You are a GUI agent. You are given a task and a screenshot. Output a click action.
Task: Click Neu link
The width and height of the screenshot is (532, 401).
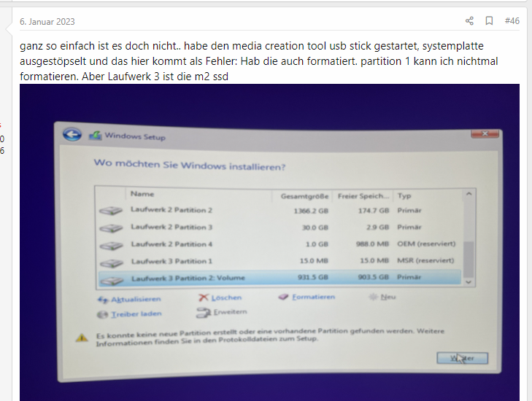pos(388,297)
